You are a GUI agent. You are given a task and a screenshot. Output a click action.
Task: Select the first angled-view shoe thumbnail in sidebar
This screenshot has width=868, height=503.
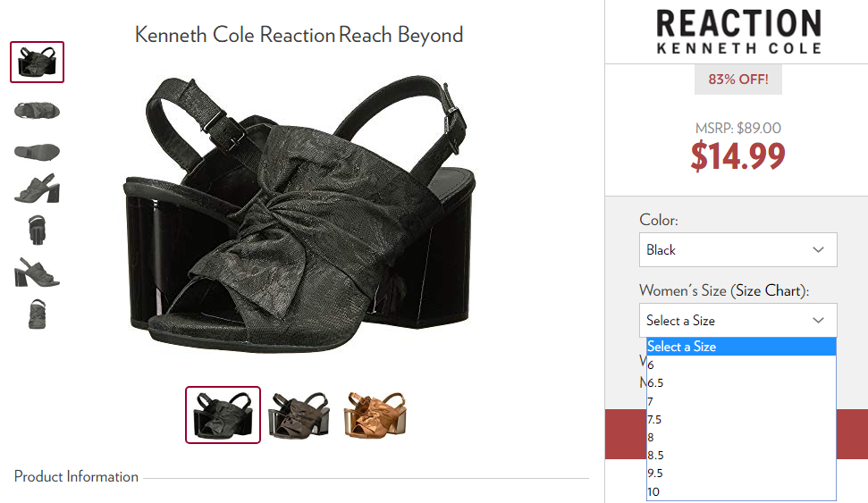37,62
